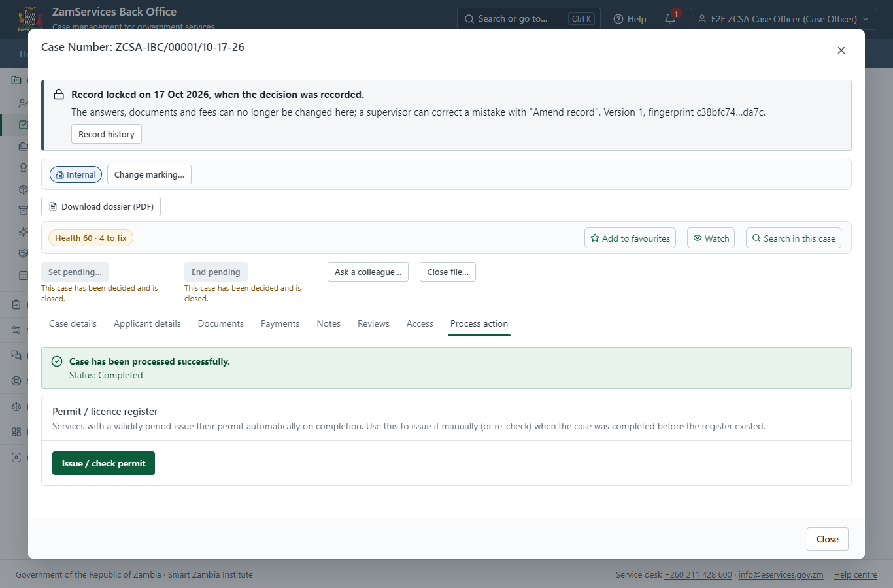Open the Change marking... menu
893x588 pixels.
(x=149, y=174)
